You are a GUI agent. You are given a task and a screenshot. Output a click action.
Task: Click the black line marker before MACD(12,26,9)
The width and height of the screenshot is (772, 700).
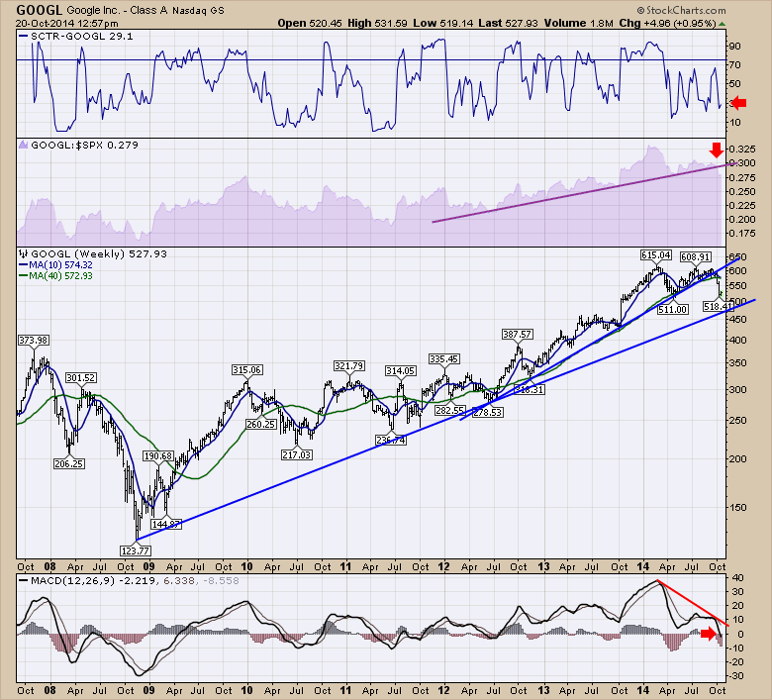(x=23, y=581)
